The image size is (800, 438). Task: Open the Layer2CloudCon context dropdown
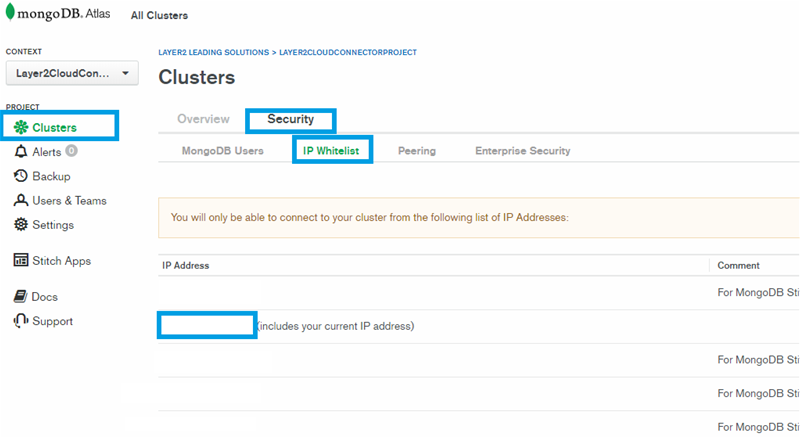(72, 73)
